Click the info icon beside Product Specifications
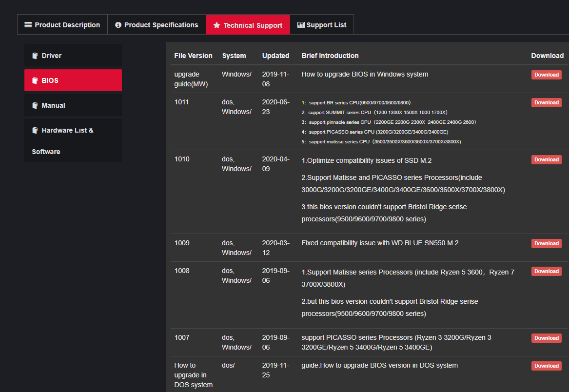Viewport: 569px width, 392px height. pyautogui.click(x=118, y=25)
